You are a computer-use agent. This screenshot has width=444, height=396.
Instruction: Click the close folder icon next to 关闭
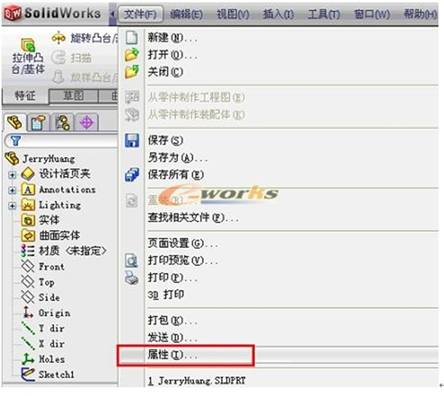[x=132, y=72]
